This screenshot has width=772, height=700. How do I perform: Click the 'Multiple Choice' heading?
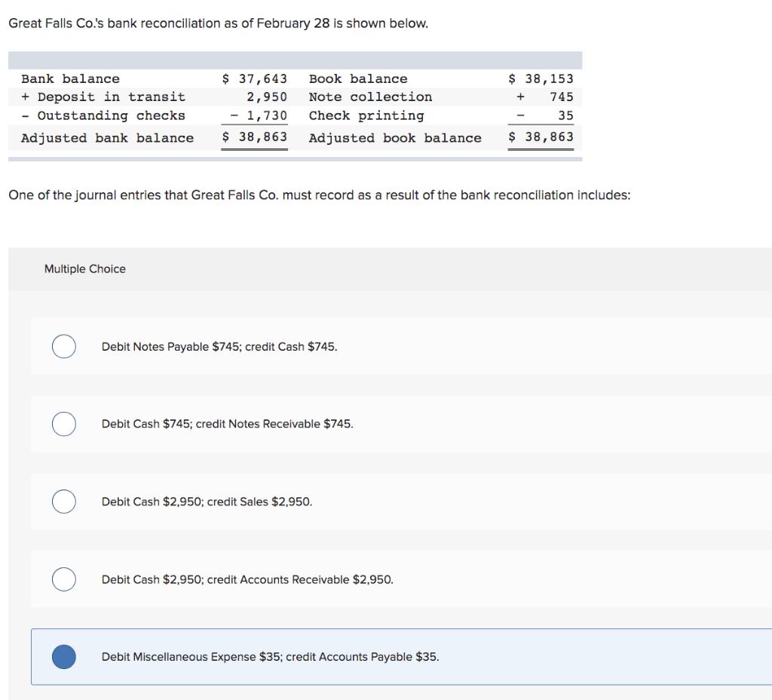click(85, 269)
